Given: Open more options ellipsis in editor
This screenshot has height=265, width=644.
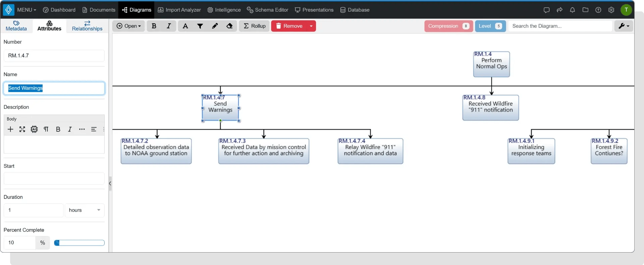Looking at the screenshot, I should [x=82, y=129].
